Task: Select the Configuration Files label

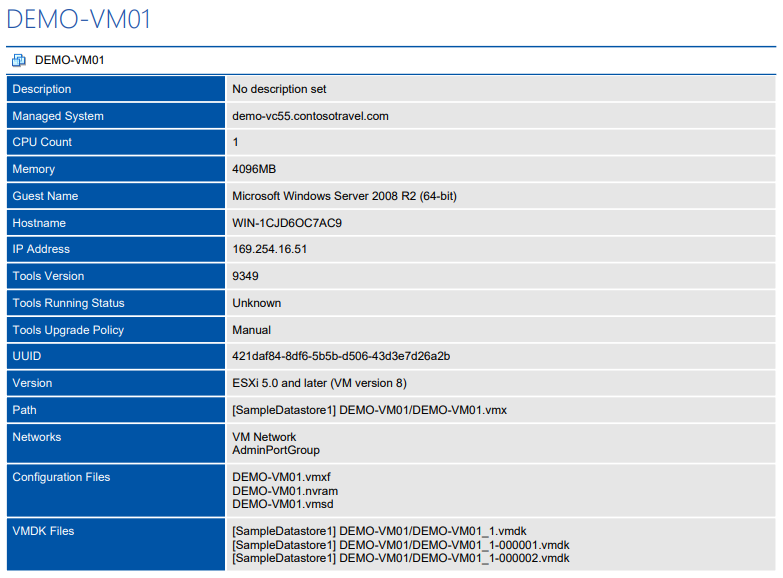Action: point(61,477)
